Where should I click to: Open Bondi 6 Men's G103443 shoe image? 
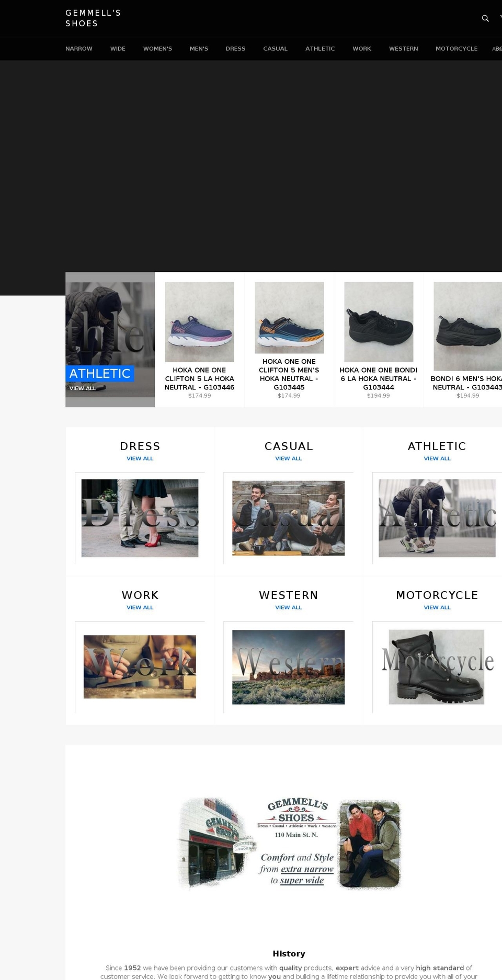click(467, 326)
